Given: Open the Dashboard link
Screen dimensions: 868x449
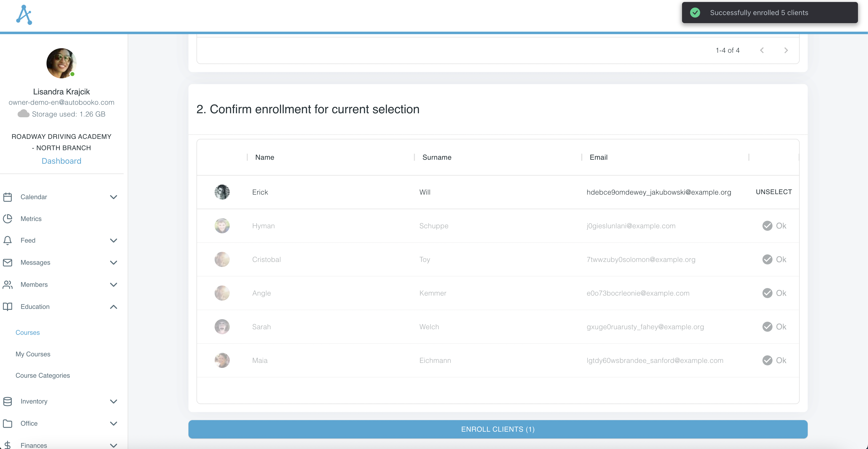Looking at the screenshot, I should pyautogui.click(x=61, y=161).
